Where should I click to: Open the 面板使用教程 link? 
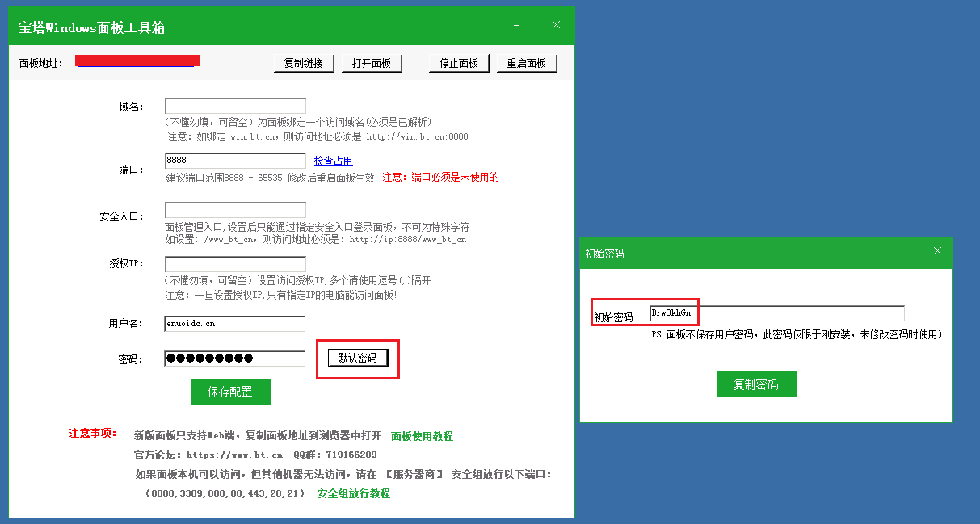tap(422, 436)
